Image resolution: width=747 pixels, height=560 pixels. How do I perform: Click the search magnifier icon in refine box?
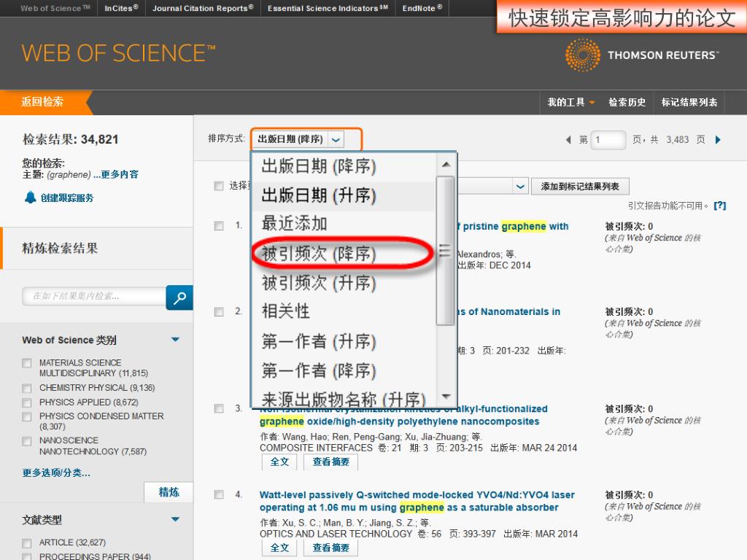[179, 297]
